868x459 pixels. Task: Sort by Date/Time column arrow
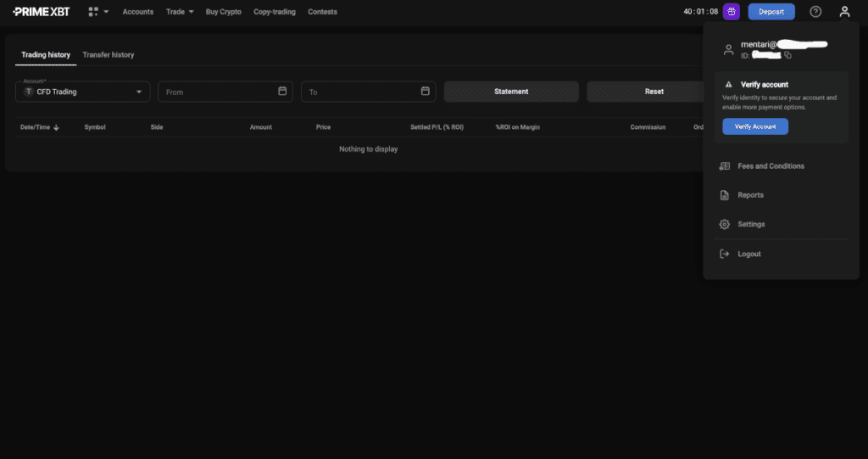57,127
